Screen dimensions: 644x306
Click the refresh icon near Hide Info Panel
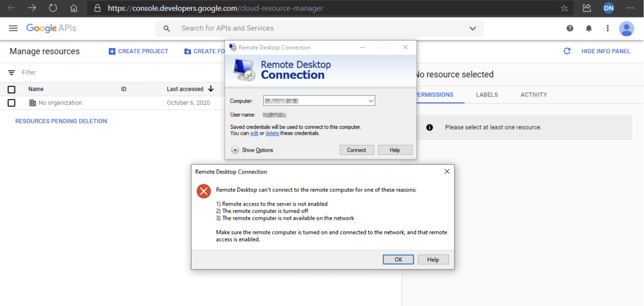click(x=567, y=51)
